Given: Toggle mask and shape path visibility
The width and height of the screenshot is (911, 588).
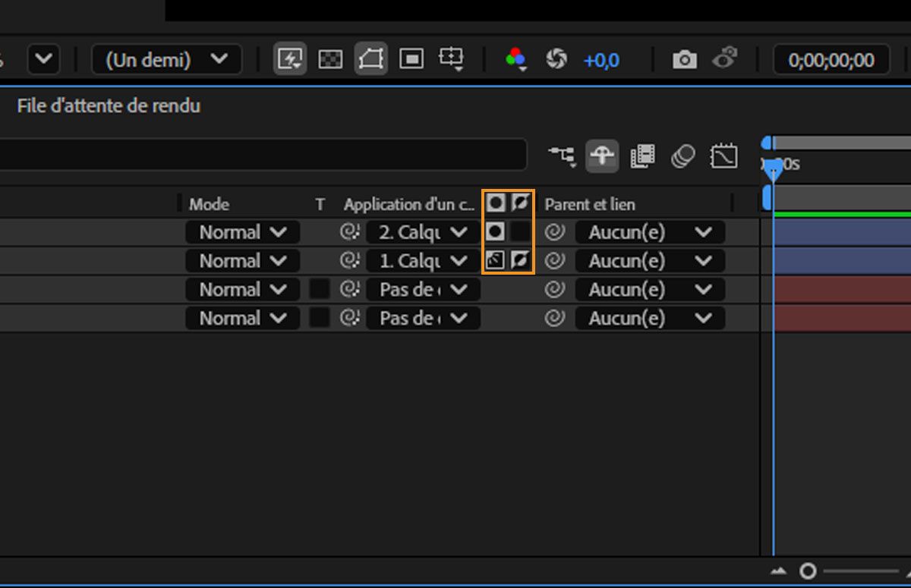Looking at the screenshot, I should pyautogui.click(x=370, y=59).
